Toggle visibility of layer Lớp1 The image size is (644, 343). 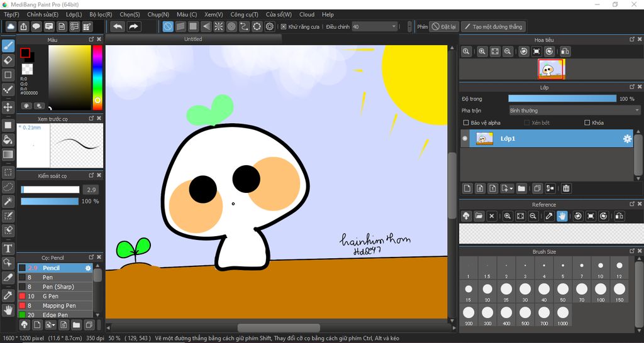(x=465, y=138)
